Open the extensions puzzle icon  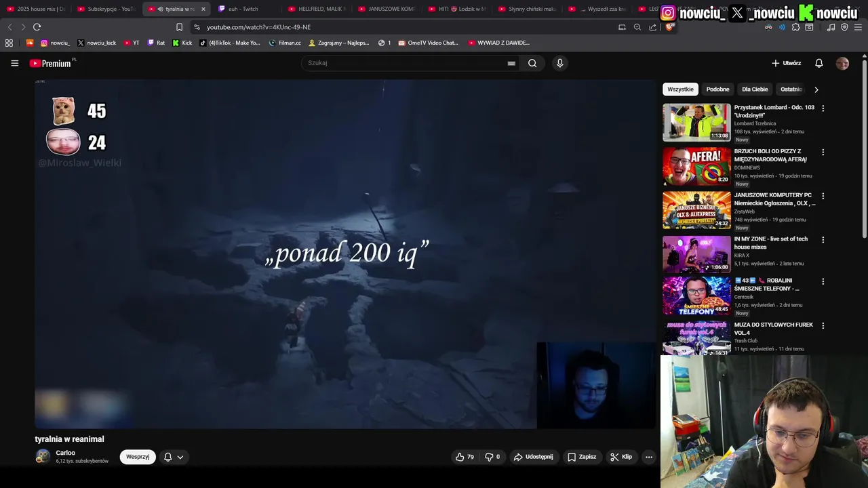(795, 27)
